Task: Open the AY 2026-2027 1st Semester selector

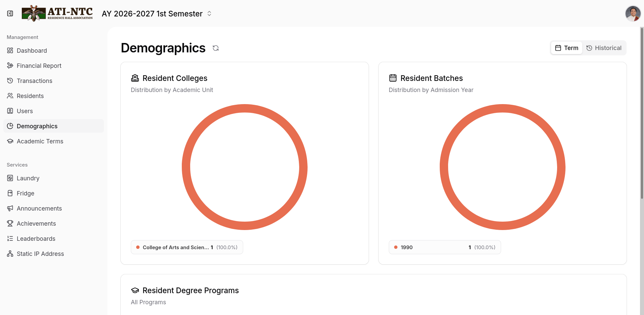Action: pos(157,13)
